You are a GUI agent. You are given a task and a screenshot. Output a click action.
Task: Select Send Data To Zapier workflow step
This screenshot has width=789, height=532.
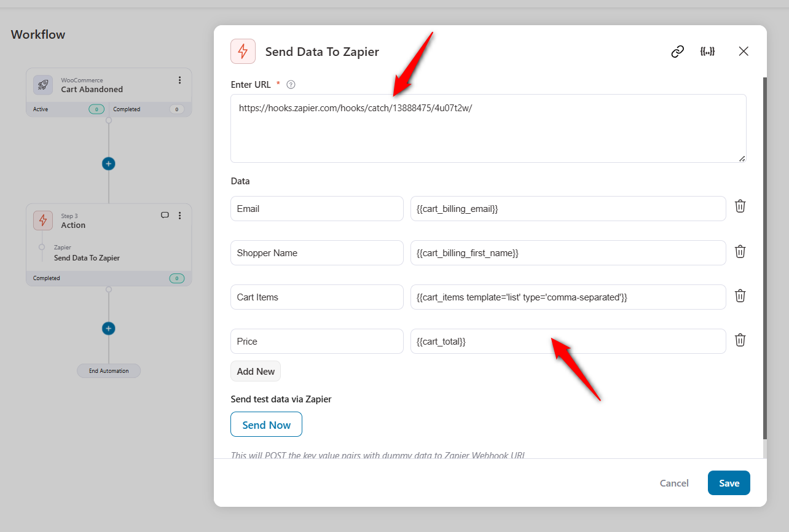(x=87, y=258)
